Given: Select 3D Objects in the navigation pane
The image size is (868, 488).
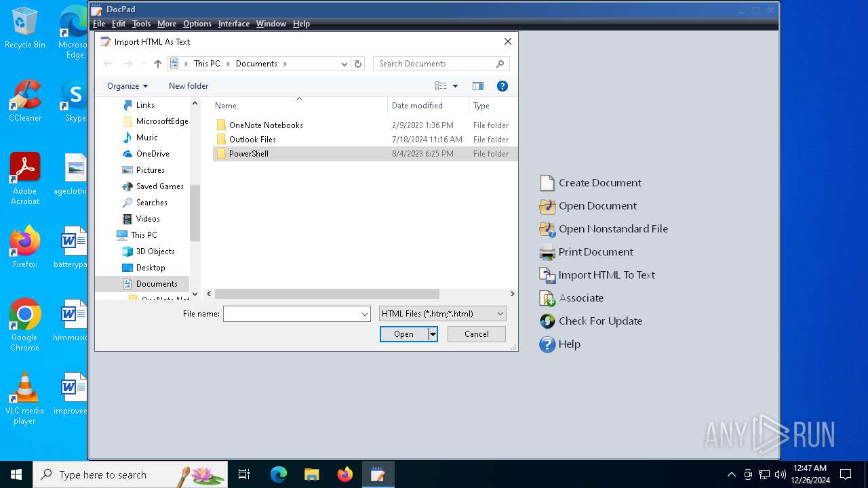Looking at the screenshot, I should (155, 251).
